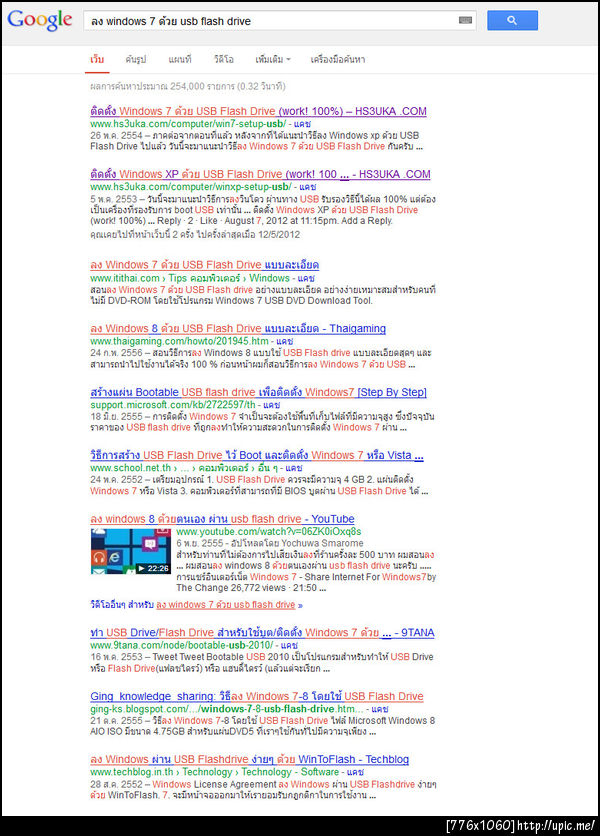Open cached link for school.net.th result
Image resolution: width=600 pixels, height=836 pixels.
click(x=294, y=468)
